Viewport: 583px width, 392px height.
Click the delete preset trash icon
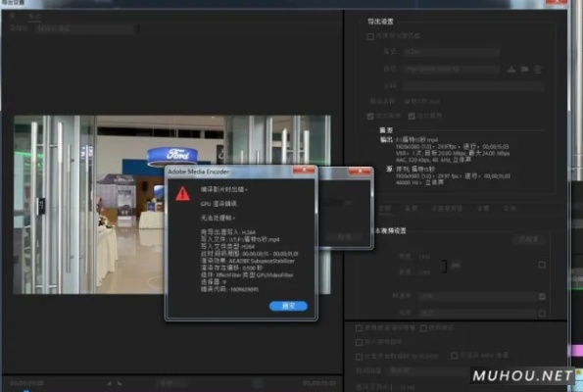tap(537, 70)
